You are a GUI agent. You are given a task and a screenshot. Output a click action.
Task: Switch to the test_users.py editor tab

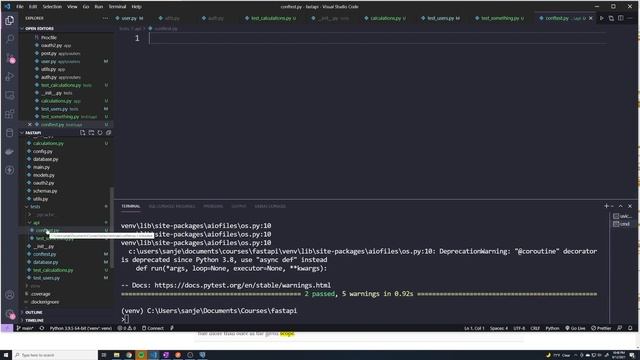(x=440, y=18)
